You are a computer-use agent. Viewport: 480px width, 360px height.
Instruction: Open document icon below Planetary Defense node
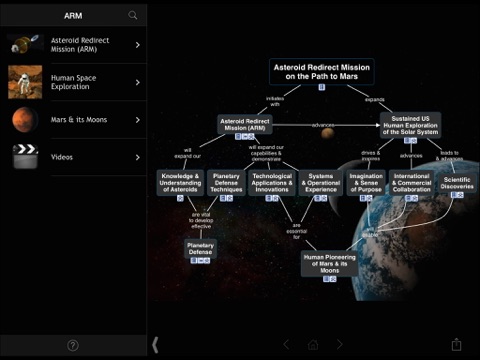pos(194,260)
